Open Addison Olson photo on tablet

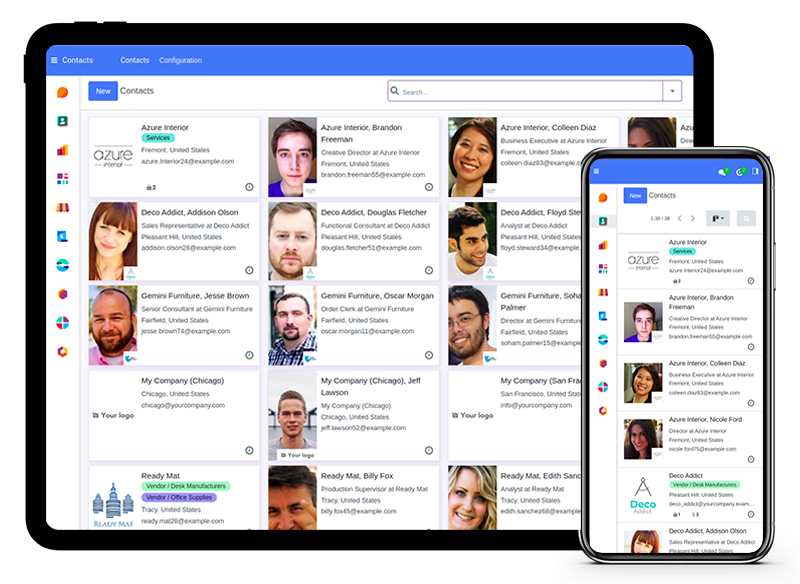(113, 241)
